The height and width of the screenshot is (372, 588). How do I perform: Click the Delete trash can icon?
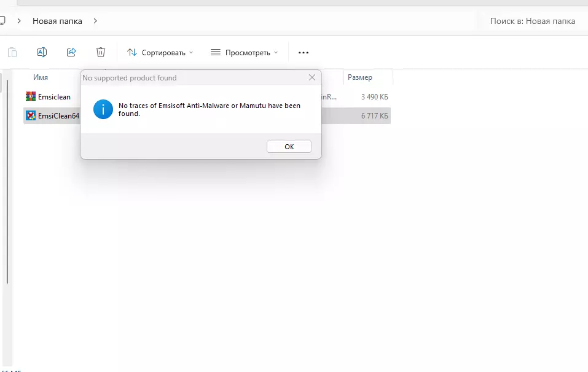101,52
